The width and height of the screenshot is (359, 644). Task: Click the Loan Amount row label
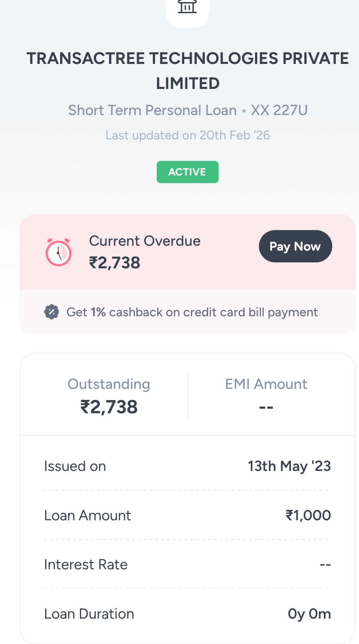tap(88, 515)
